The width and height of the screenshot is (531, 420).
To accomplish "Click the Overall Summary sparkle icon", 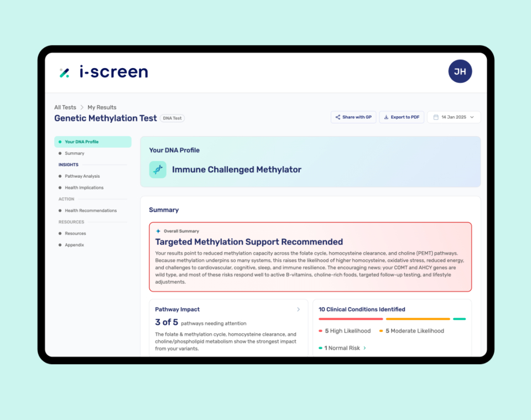I will point(158,231).
